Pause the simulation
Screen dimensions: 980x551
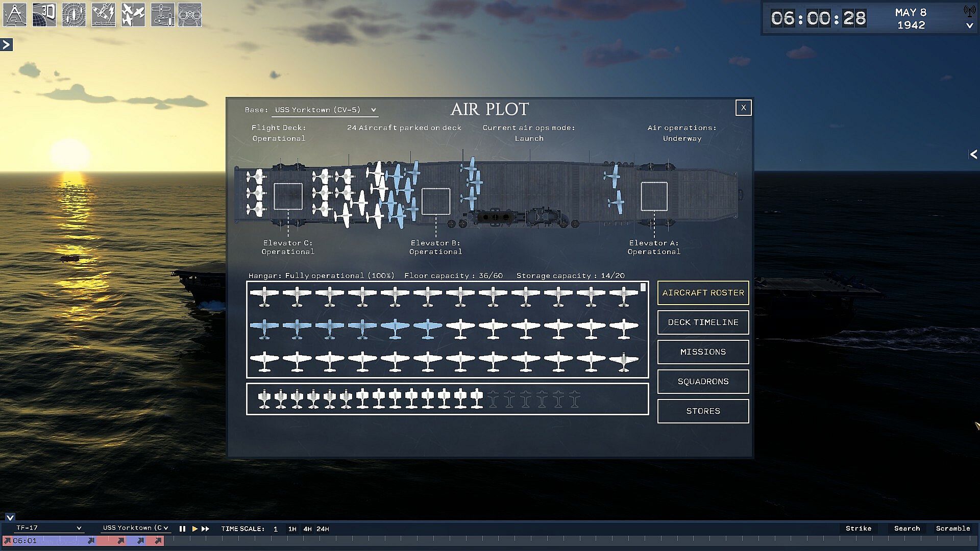182,529
